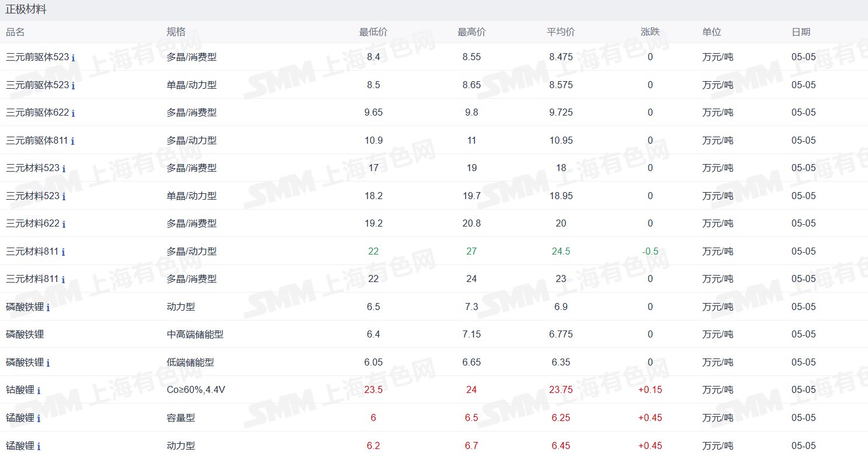Open 钴酸锂 product link
Image resolution: width=868 pixels, height=456 pixels.
pyautogui.click(x=20, y=390)
